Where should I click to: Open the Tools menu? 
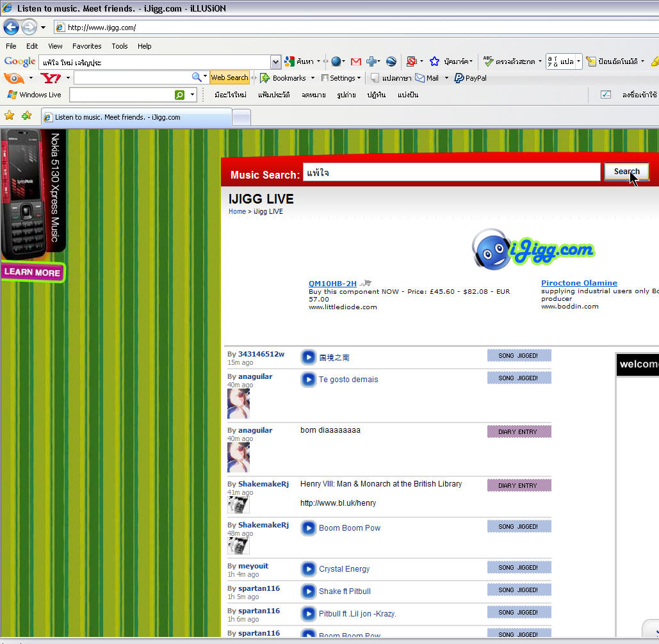coord(119,46)
